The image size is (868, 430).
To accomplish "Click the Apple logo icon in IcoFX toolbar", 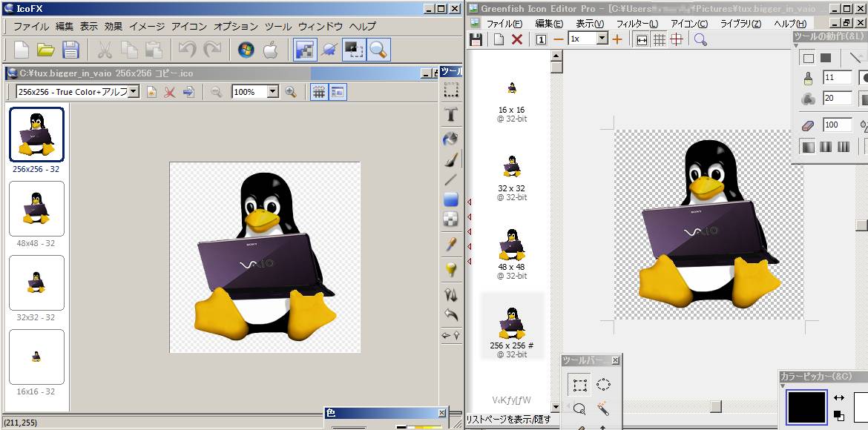I will coord(270,50).
